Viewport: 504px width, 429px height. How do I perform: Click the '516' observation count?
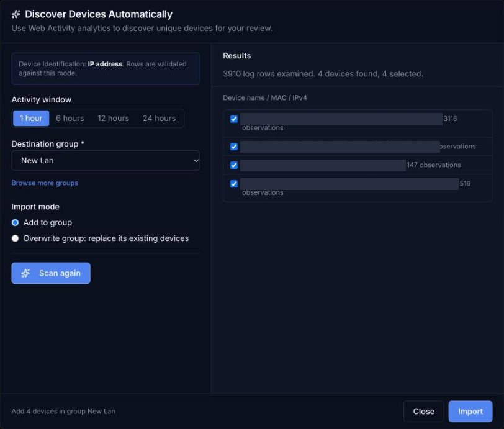(x=465, y=183)
